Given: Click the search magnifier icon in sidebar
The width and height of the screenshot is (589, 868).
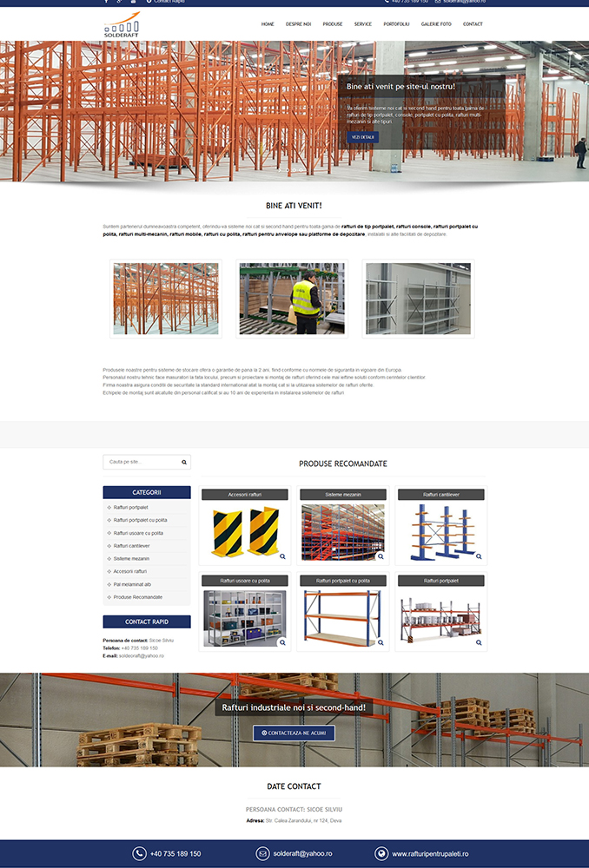Looking at the screenshot, I should (184, 463).
